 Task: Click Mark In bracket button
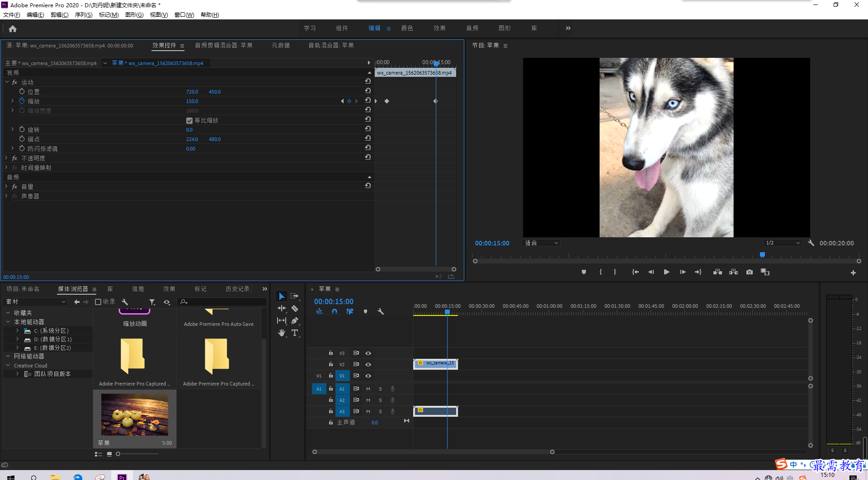600,272
